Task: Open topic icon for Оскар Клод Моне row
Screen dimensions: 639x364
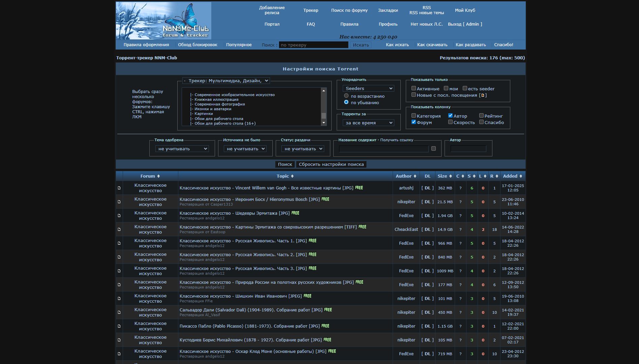Action: point(119,354)
